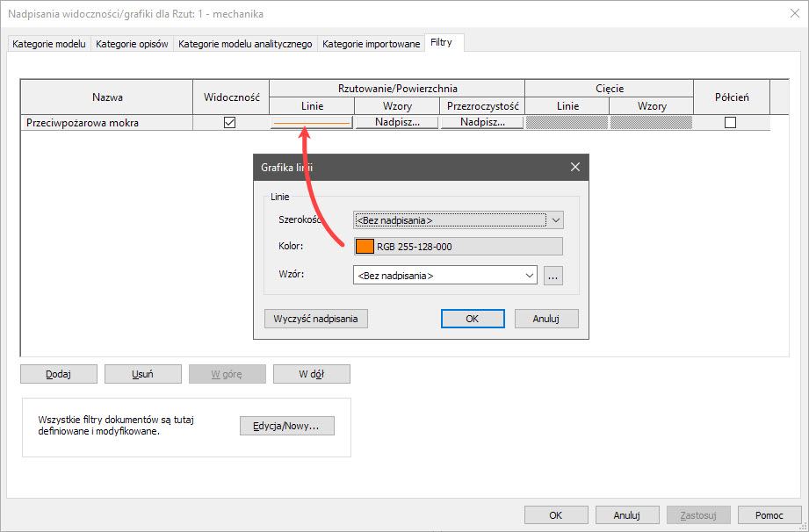The height and width of the screenshot is (532, 809).
Task: Click the orange RGB 255-128-000 color button
Action: 458,247
